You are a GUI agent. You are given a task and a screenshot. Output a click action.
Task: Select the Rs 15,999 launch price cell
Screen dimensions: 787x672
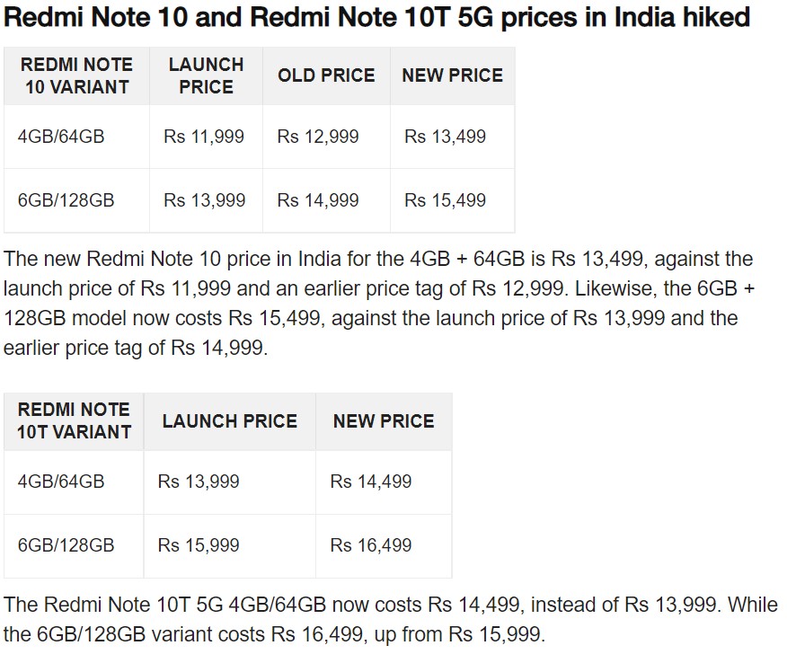(230, 545)
